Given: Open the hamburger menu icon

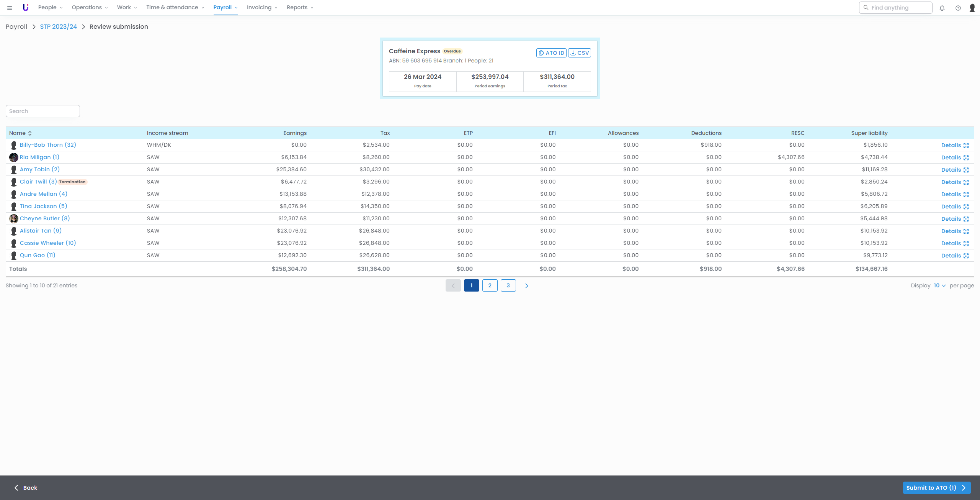Looking at the screenshot, I should 10,8.
